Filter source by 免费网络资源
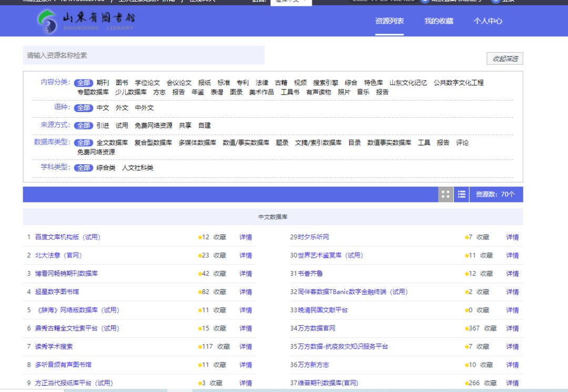The image size is (568, 392). (154, 126)
